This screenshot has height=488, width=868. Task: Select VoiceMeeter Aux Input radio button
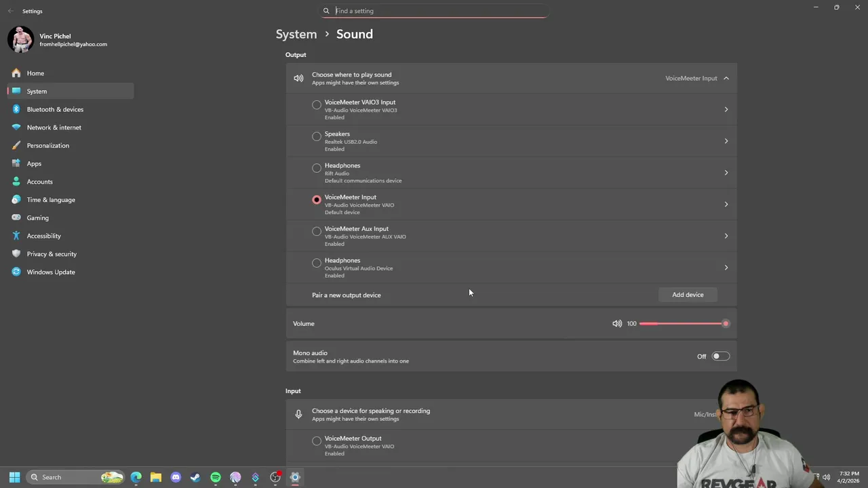click(x=317, y=231)
